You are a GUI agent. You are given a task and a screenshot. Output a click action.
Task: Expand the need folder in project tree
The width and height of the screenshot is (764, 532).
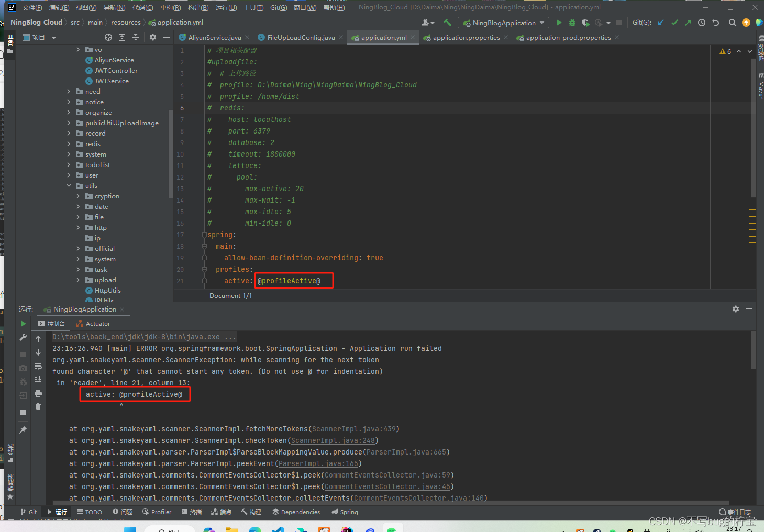click(68, 91)
